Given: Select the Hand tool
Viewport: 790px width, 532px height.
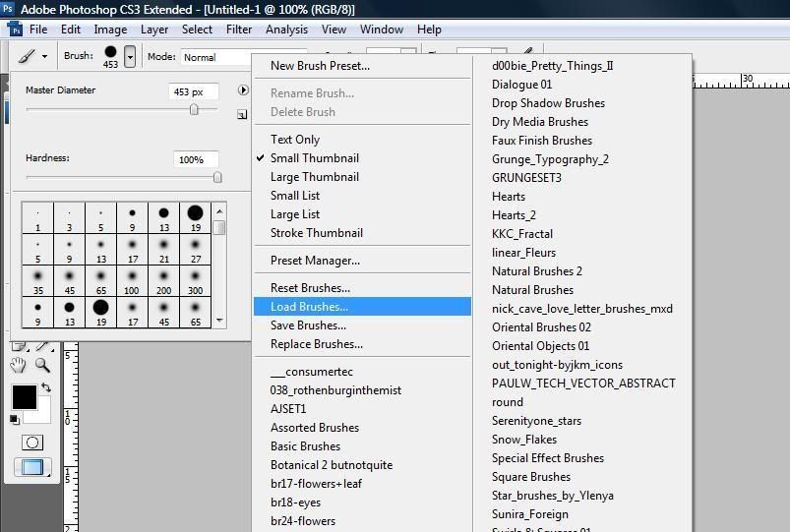Looking at the screenshot, I should (x=18, y=365).
